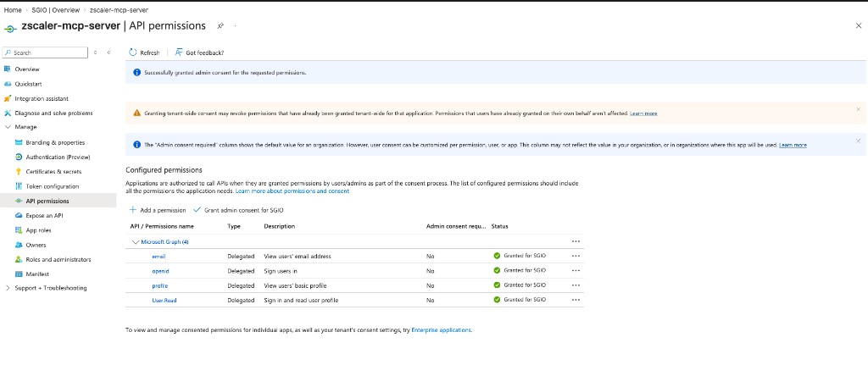Screen dimensions: 868x365
Task: Click the Refresh button label
Action: tap(150, 53)
